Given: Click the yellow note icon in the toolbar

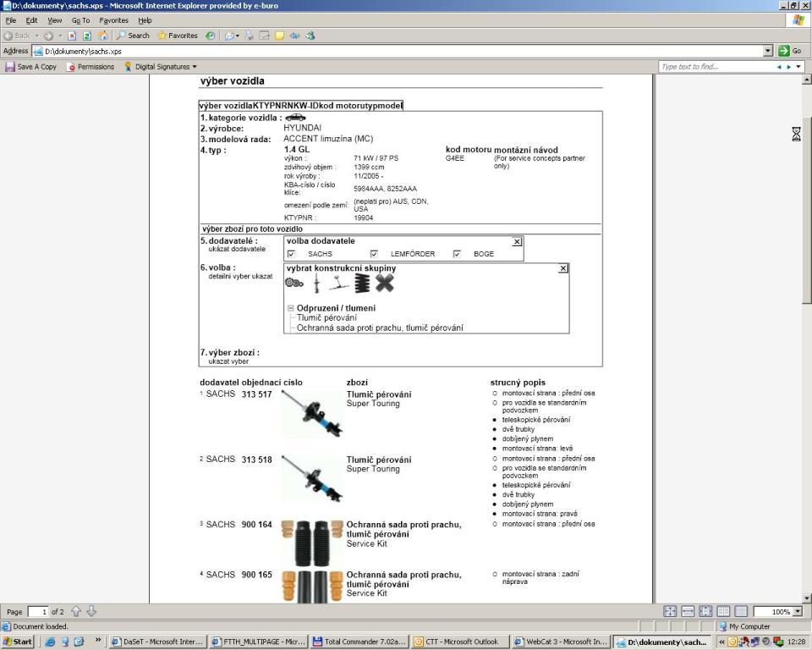Looking at the screenshot, I should click(280, 36).
